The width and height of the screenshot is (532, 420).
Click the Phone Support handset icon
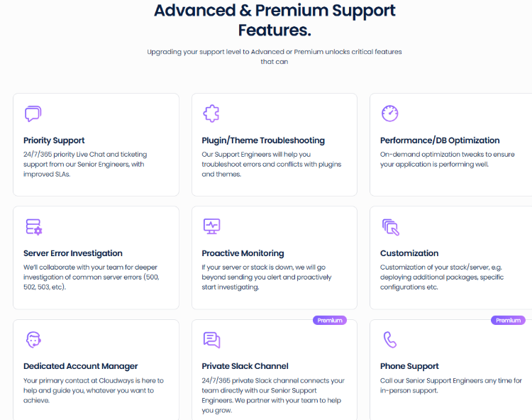pos(390,340)
